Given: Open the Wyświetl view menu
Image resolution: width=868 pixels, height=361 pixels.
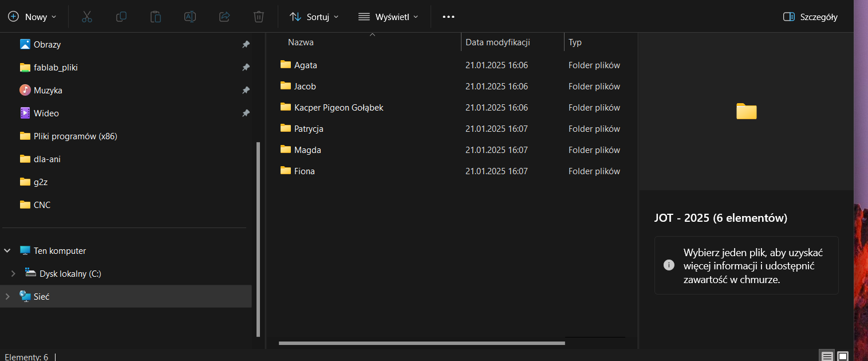Looking at the screenshot, I should (x=388, y=17).
